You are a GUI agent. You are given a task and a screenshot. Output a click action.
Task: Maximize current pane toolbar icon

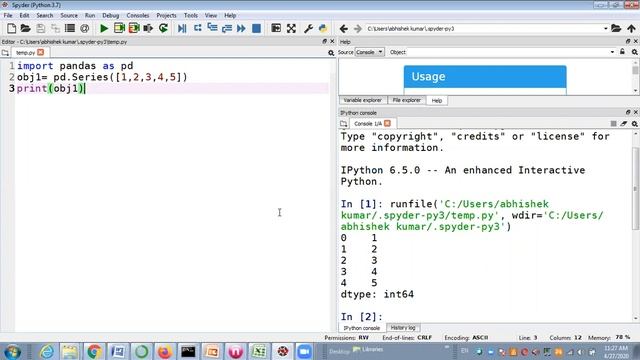276,28
